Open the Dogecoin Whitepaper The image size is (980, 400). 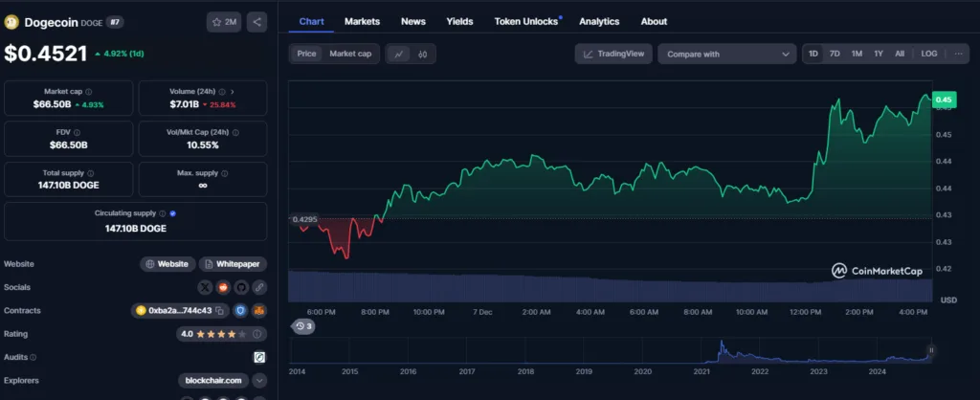pos(233,264)
